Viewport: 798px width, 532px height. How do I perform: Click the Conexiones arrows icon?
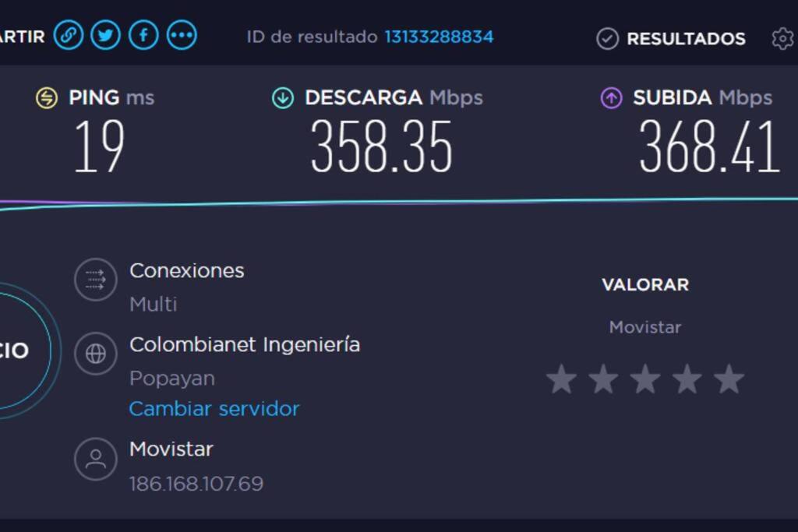[x=96, y=280]
